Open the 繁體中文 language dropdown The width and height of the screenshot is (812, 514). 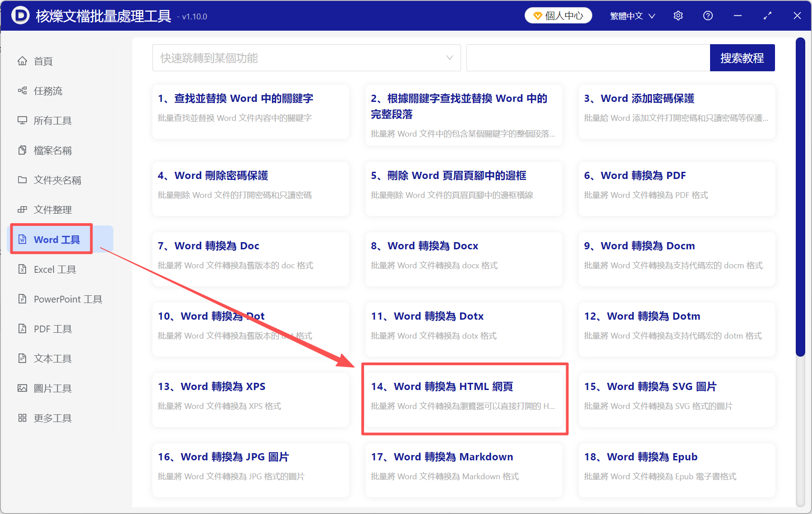632,15
